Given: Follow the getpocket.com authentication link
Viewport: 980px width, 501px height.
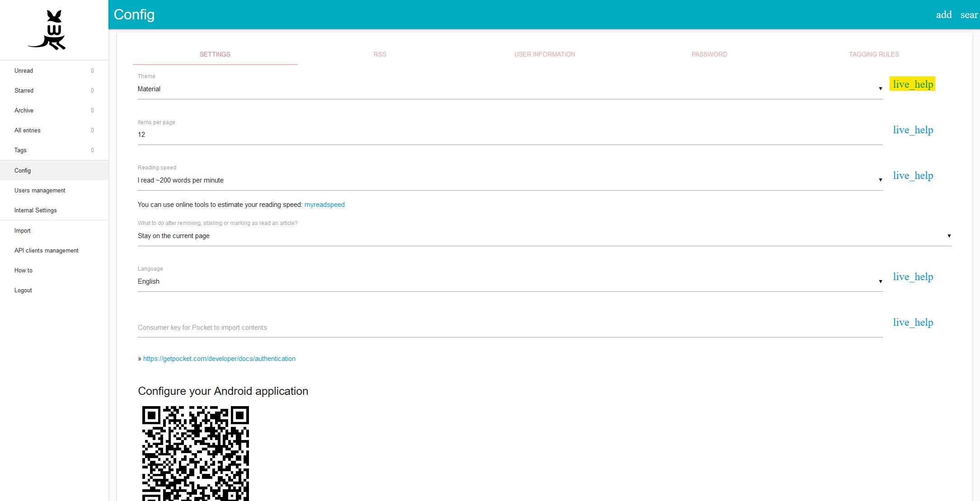Looking at the screenshot, I should tap(219, 358).
